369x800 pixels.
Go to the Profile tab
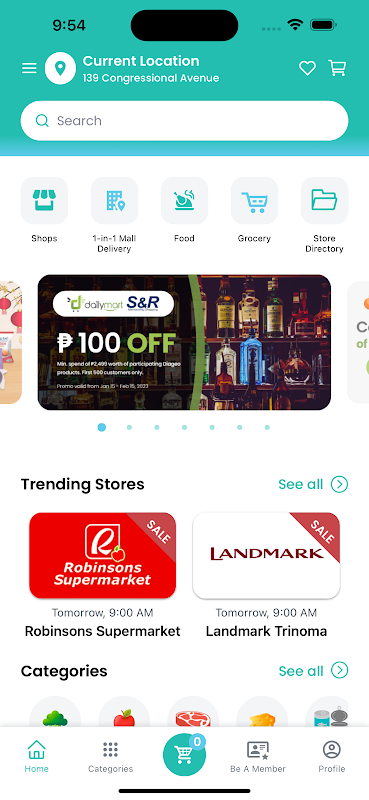(332, 757)
